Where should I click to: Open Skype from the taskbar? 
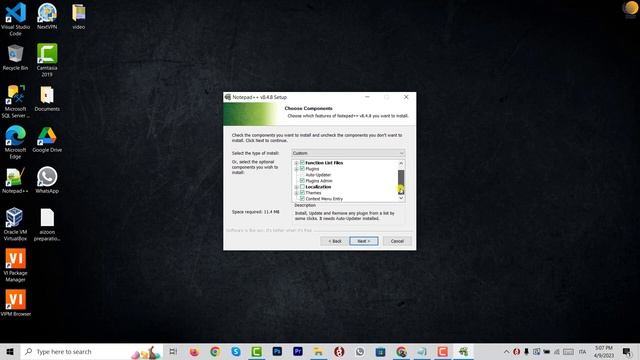click(236, 351)
